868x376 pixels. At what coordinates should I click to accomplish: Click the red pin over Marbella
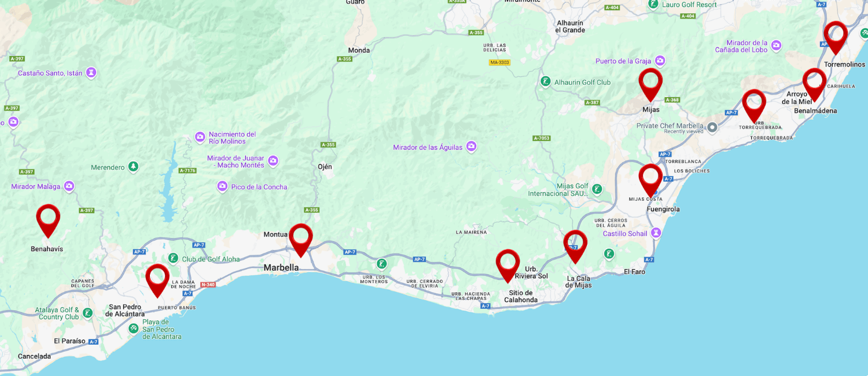(x=301, y=240)
